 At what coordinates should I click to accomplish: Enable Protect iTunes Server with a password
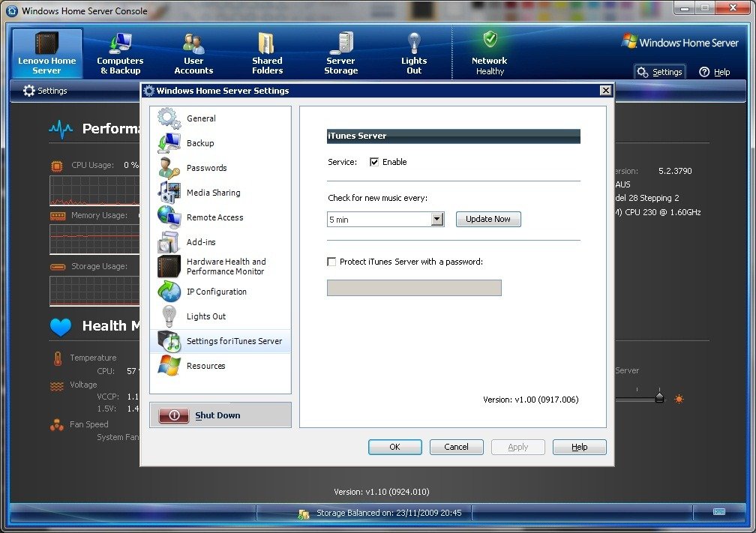[331, 262]
